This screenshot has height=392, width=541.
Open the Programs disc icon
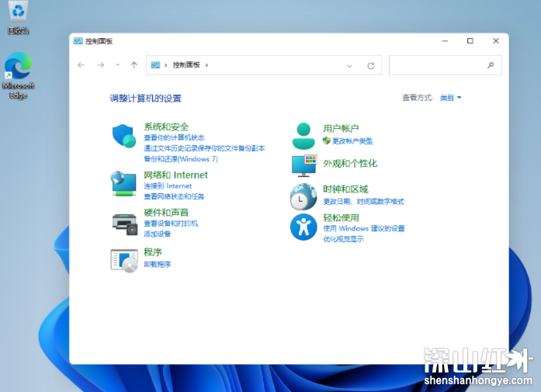[124, 261]
